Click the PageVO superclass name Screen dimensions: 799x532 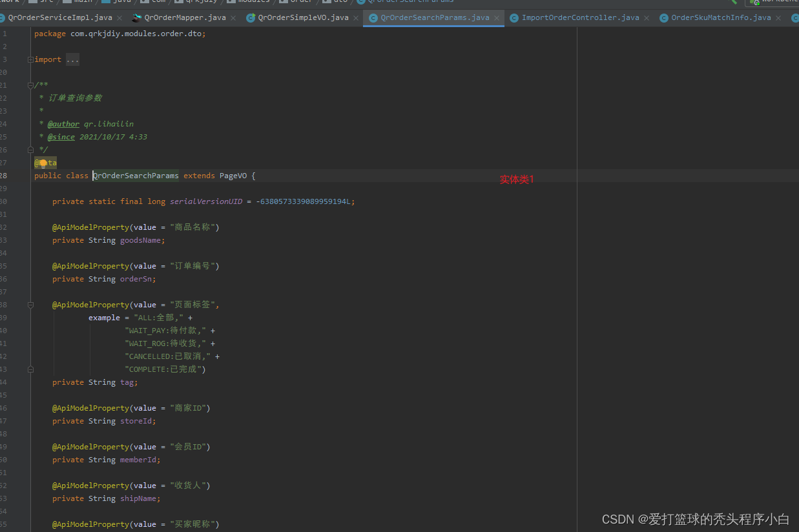(233, 176)
